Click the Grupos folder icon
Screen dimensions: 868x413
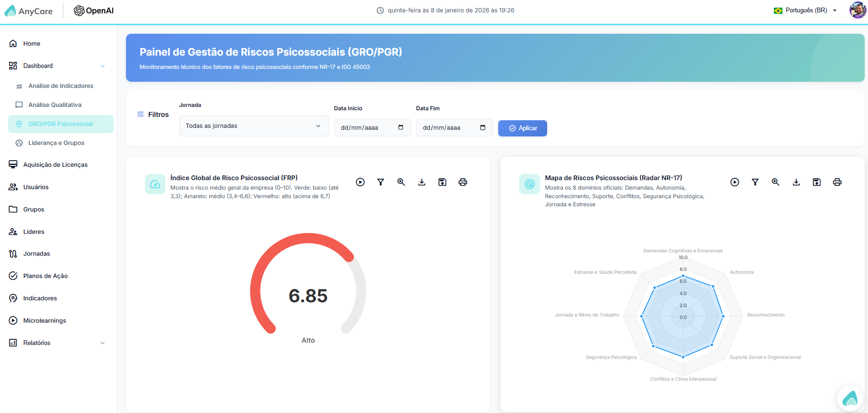13,209
